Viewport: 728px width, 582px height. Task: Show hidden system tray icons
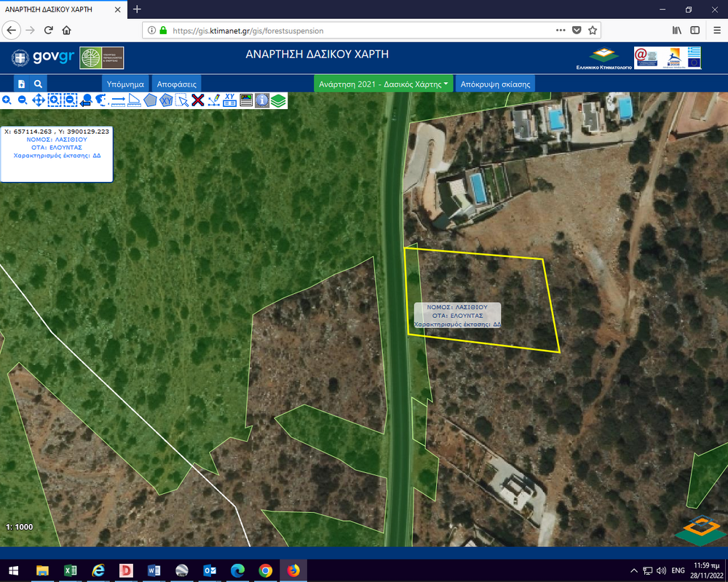point(634,570)
